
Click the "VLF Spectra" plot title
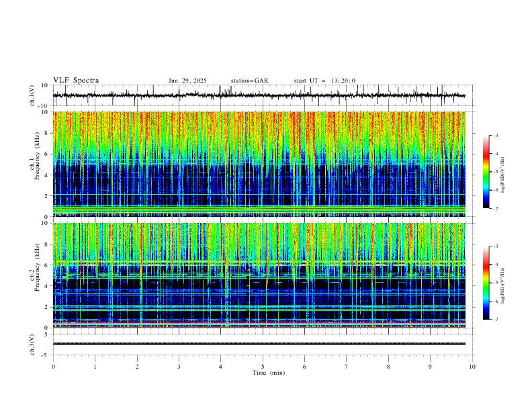click(x=76, y=81)
